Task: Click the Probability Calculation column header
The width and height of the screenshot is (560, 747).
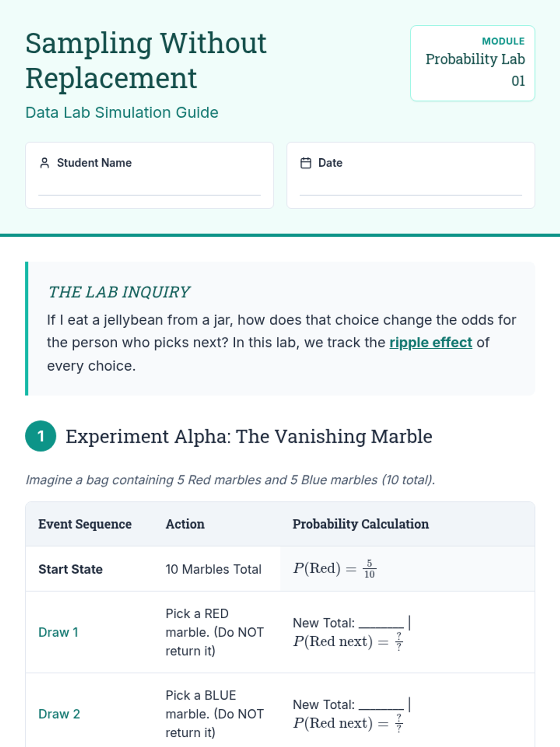Action: pos(360,524)
